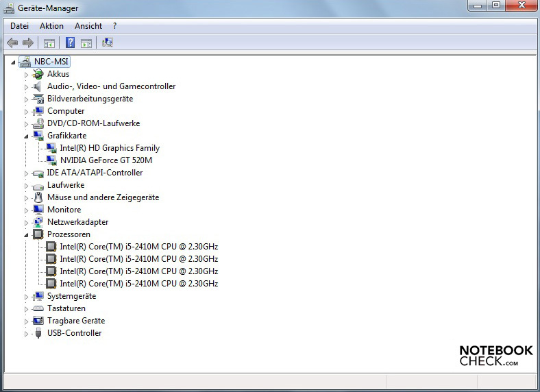Expand the IDE ATA/ATAPI-Controller category
This screenshot has width=540, height=392.
[26, 173]
